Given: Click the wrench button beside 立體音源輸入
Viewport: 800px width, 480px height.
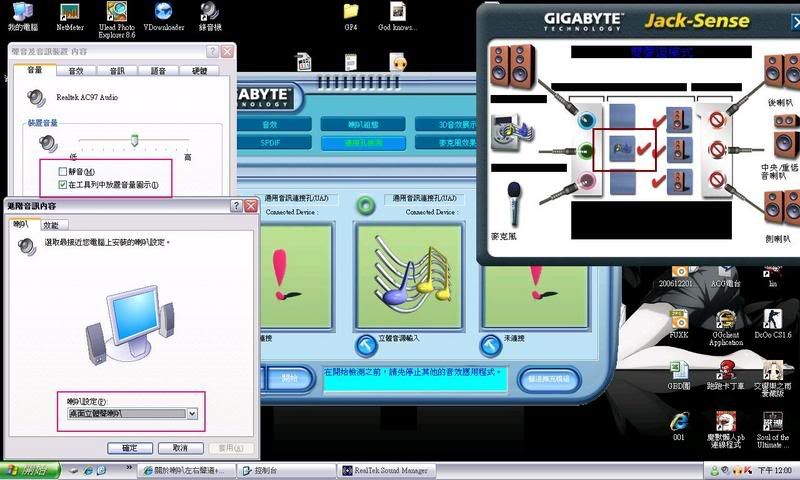Looking at the screenshot, I should coord(366,345).
